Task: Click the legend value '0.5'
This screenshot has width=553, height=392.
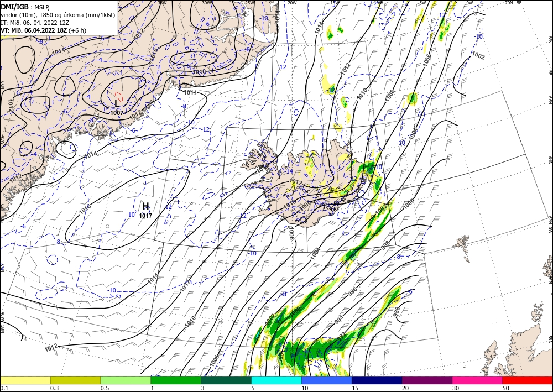Action: [104, 388]
